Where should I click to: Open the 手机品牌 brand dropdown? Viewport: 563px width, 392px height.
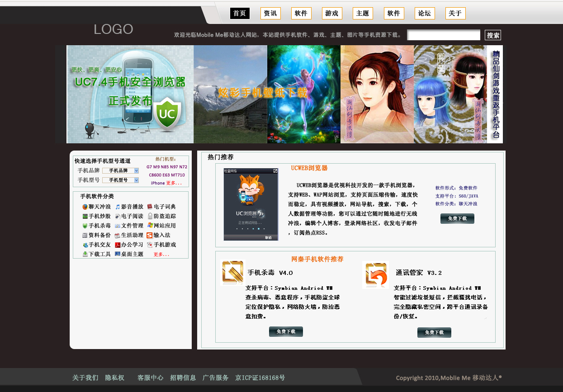tap(121, 170)
